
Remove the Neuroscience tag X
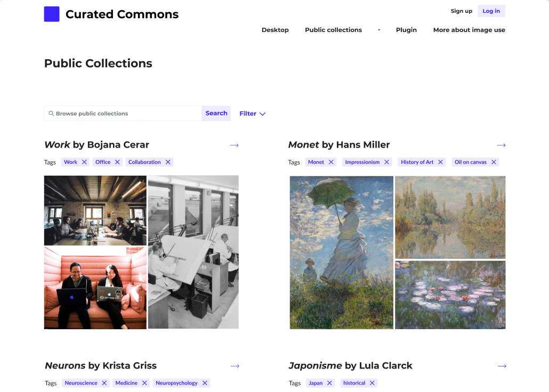pos(104,383)
